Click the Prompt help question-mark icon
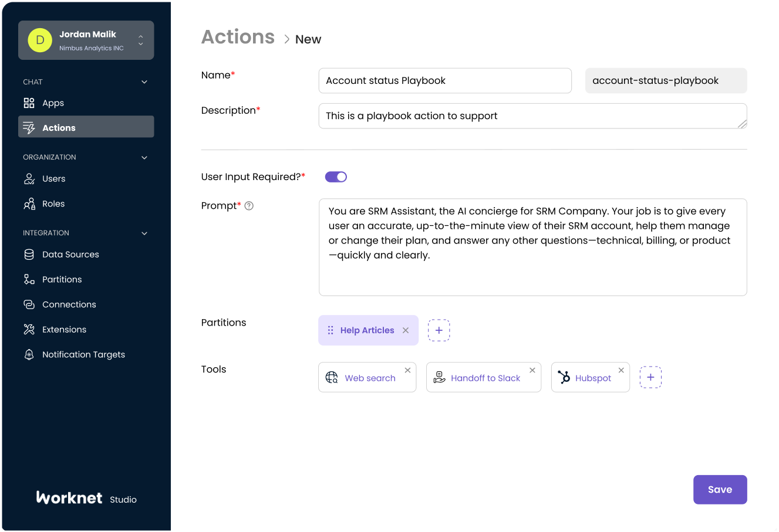Viewport: 779px width, 532px height. 249,206
